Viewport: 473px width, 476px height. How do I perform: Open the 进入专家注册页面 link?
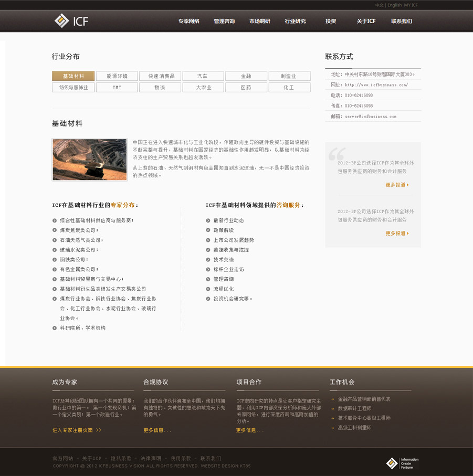point(77,430)
